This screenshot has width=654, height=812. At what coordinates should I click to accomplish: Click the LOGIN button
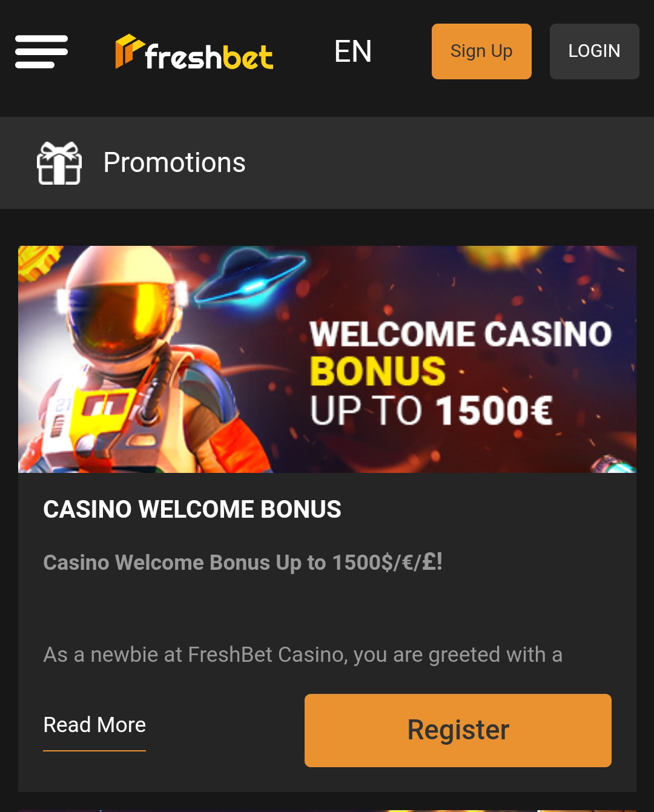click(594, 51)
